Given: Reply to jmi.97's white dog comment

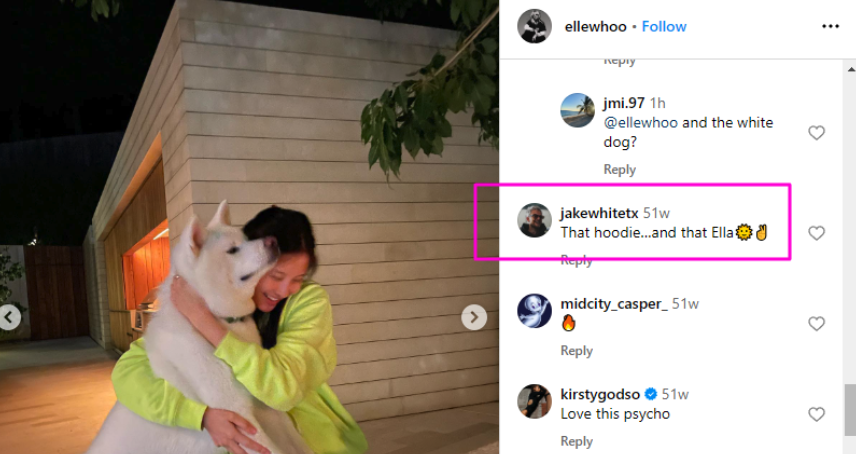Looking at the screenshot, I should [x=620, y=170].
